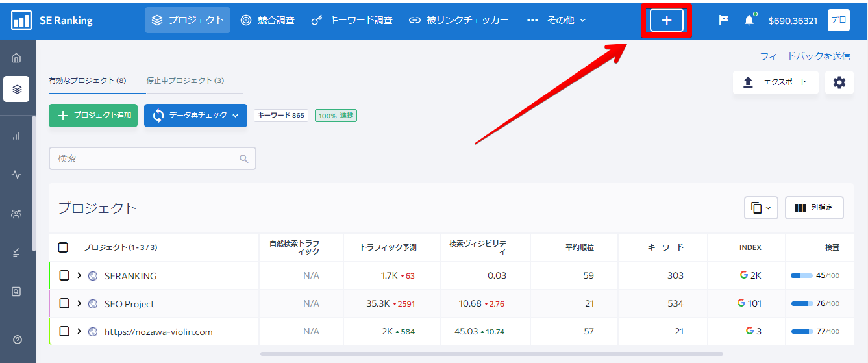Screen dimensions: 868x363
Task: Click Google index 2K in SERANKING row
Action: [x=750, y=275]
